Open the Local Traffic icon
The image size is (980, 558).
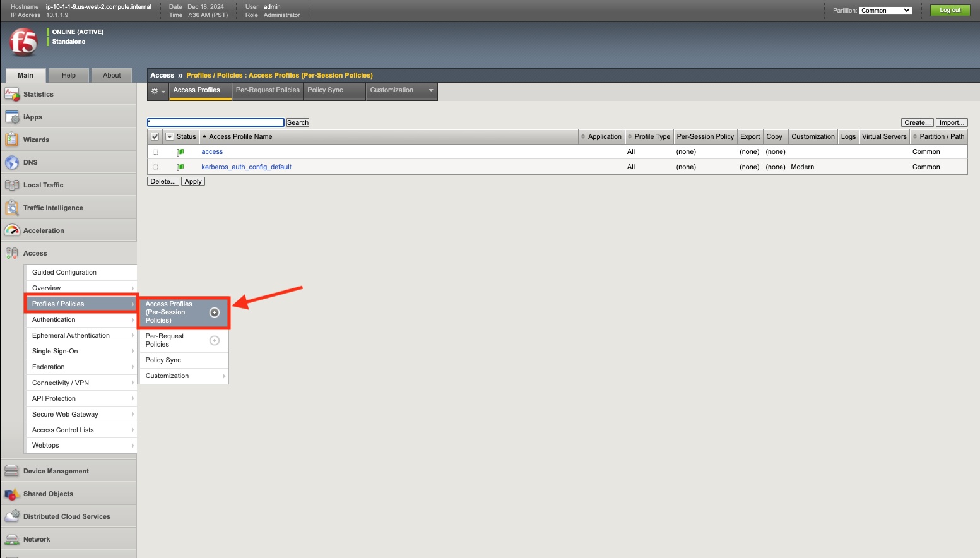(12, 186)
